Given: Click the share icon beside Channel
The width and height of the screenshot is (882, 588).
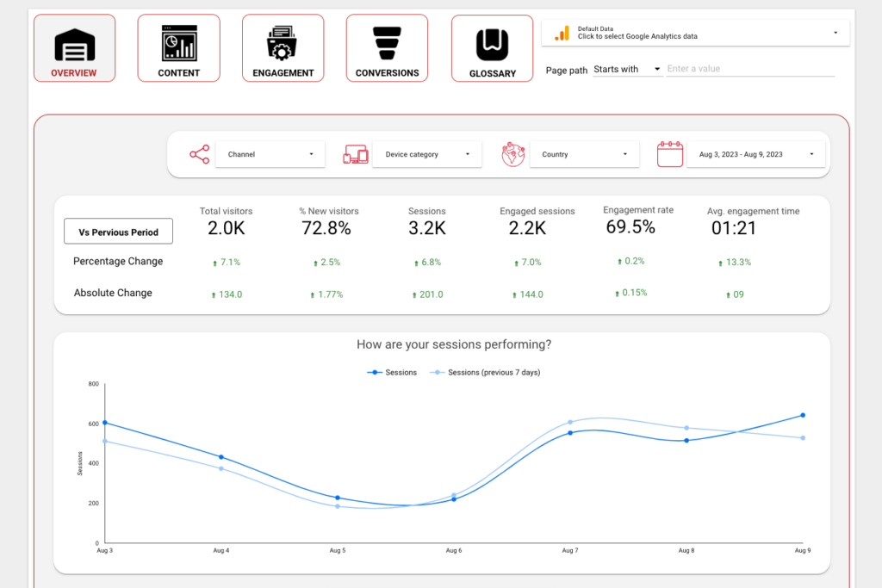Looking at the screenshot, I should [x=199, y=155].
